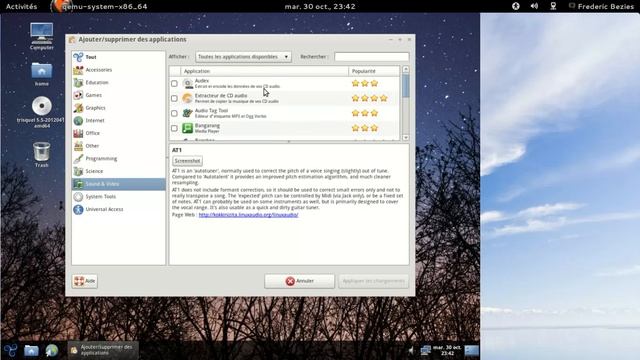Click the list scroll up arrow
640x360 pixels.
click(x=406, y=69)
